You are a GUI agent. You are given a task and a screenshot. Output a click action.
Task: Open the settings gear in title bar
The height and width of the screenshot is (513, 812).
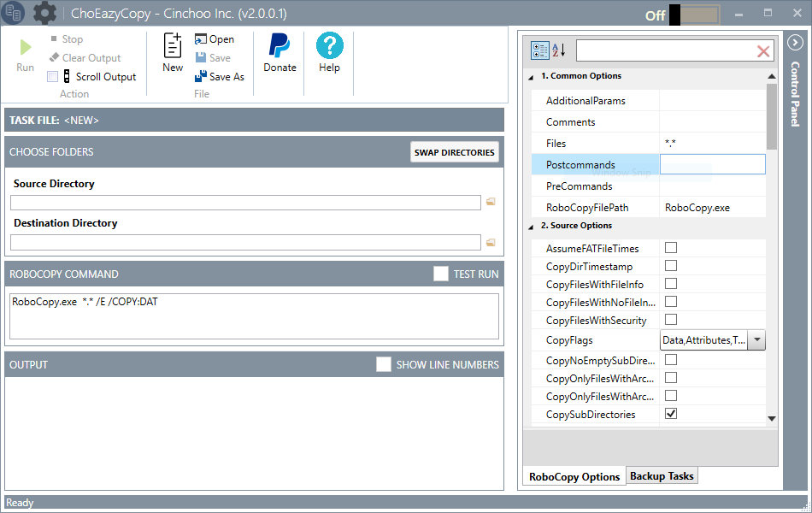point(44,13)
